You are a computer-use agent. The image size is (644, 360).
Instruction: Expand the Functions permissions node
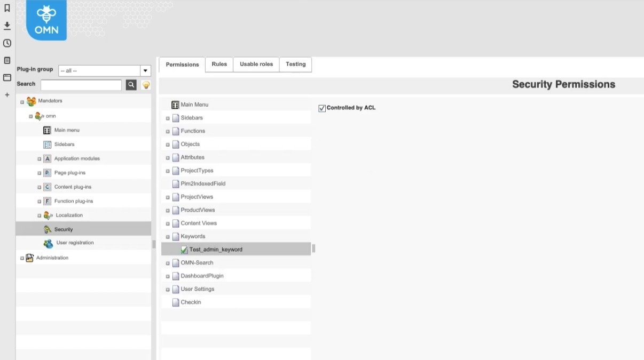coord(168,132)
